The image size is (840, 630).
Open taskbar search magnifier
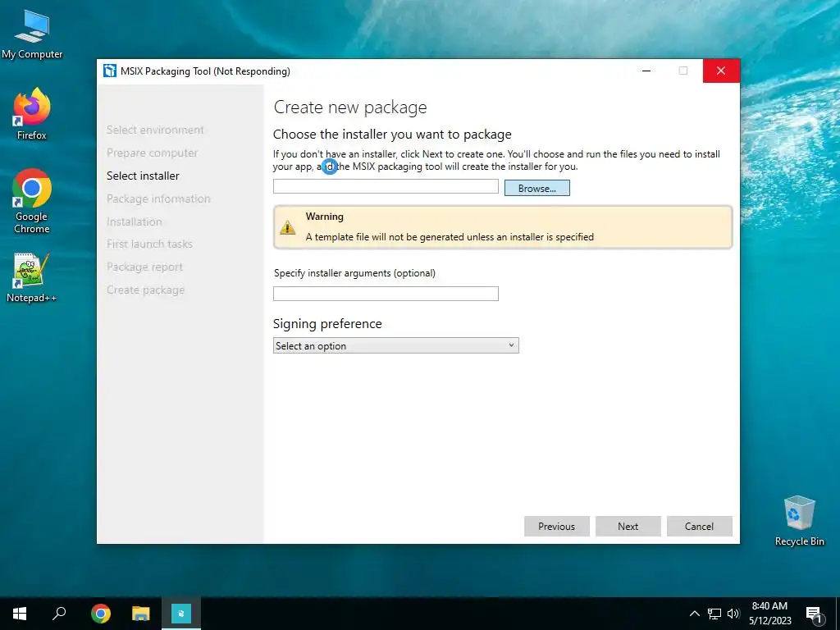pos(59,614)
